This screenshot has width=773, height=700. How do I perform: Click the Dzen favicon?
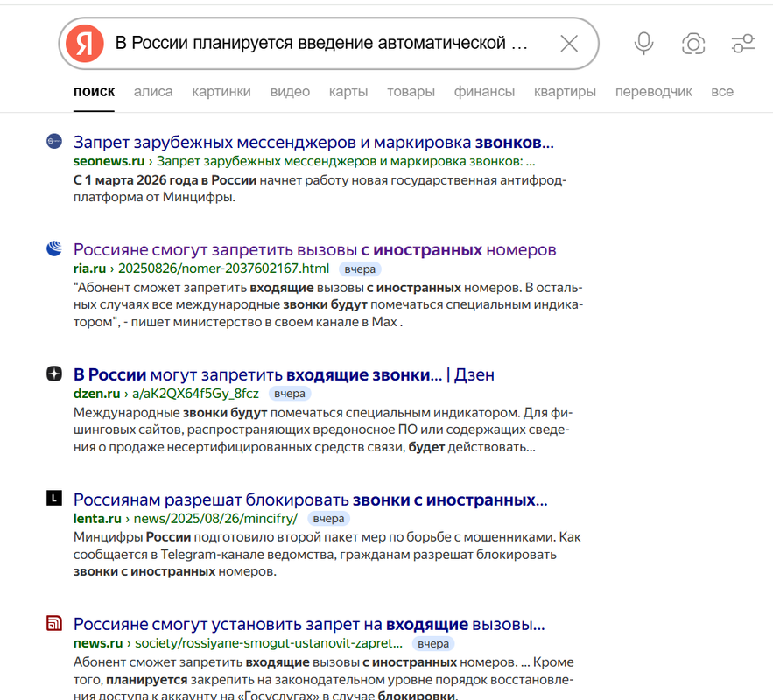(x=54, y=374)
